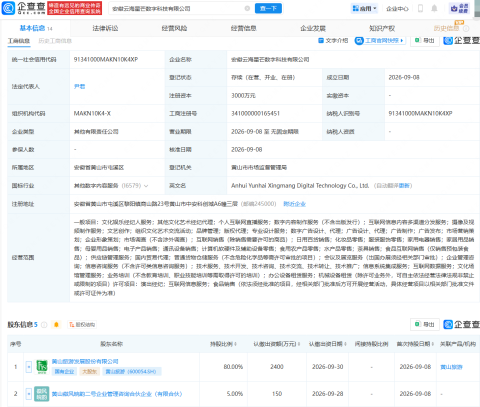Open 黄山旅游发展股份有限公司 shareholder link

point(85,362)
